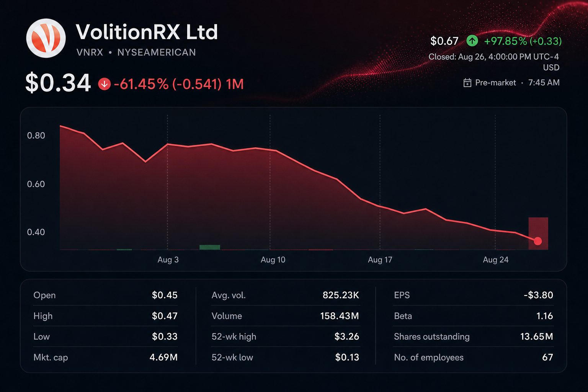Click the 0.40 y-axis label

click(x=36, y=232)
